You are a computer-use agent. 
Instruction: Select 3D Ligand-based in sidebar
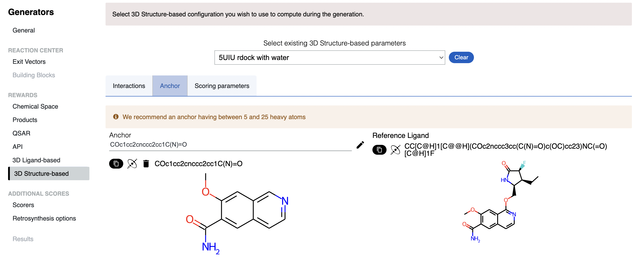point(36,160)
